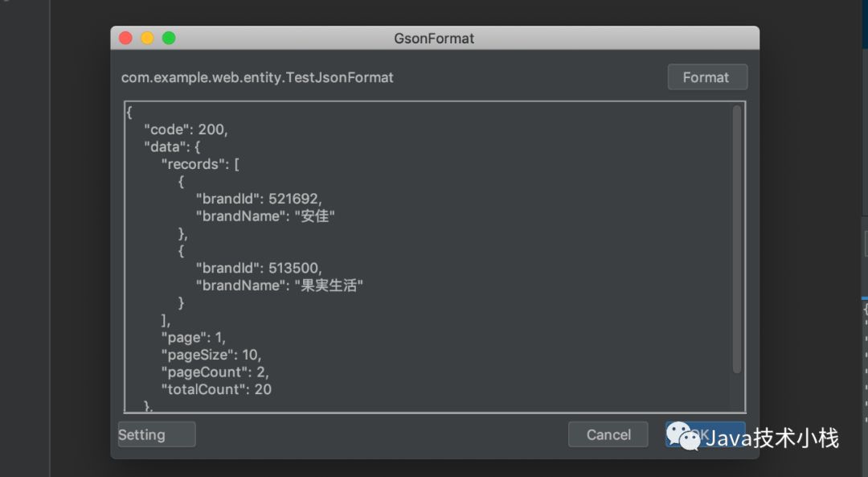Click the brandName "安佳" value
The image size is (868, 477).
point(315,216)
